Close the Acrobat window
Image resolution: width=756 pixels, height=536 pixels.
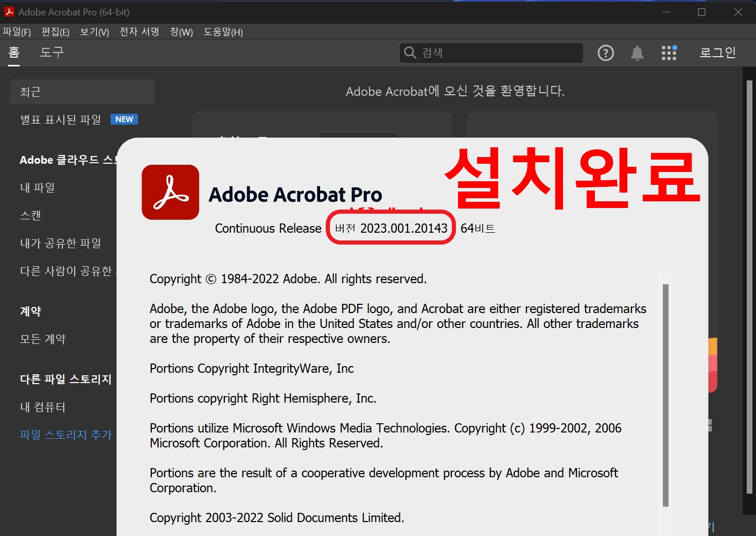coord(738,12)
